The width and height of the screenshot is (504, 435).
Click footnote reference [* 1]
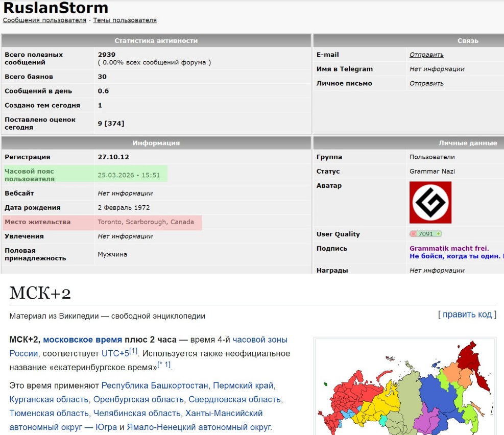[x=164, y=365]
